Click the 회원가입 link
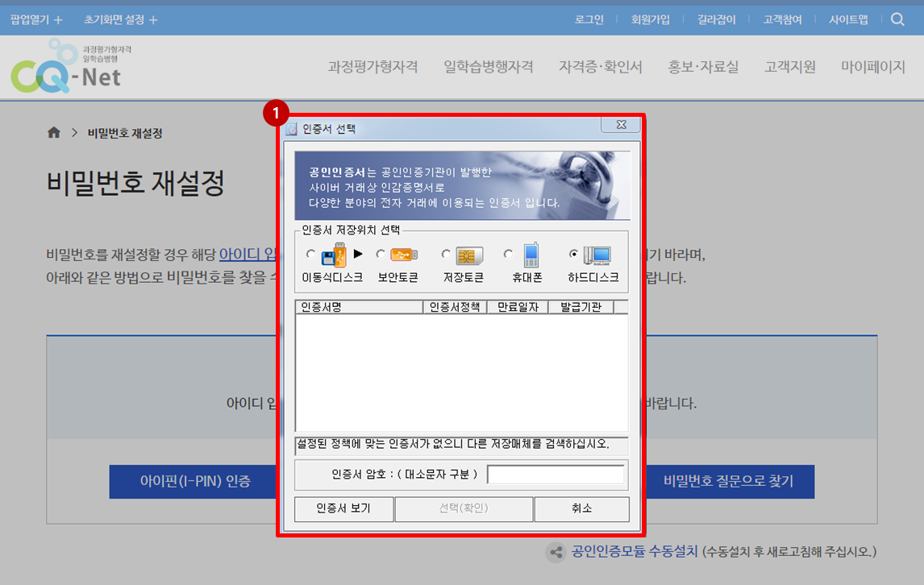This screenshot has width=924, height=585. (x=651, y=19)
